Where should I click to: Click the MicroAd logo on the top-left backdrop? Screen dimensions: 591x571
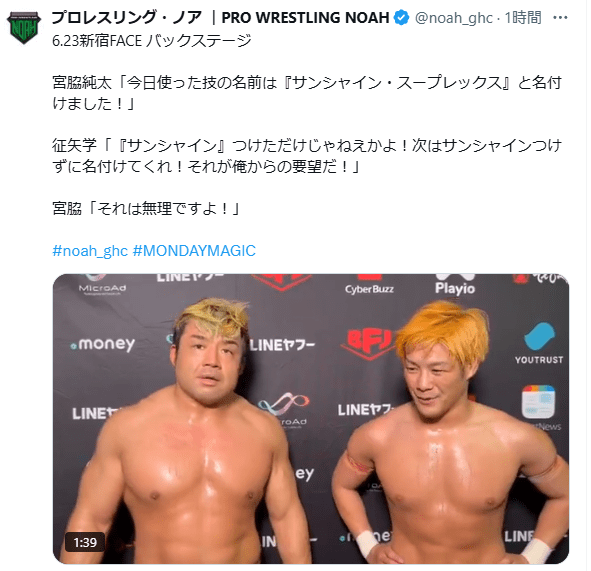tap(102, 285)
